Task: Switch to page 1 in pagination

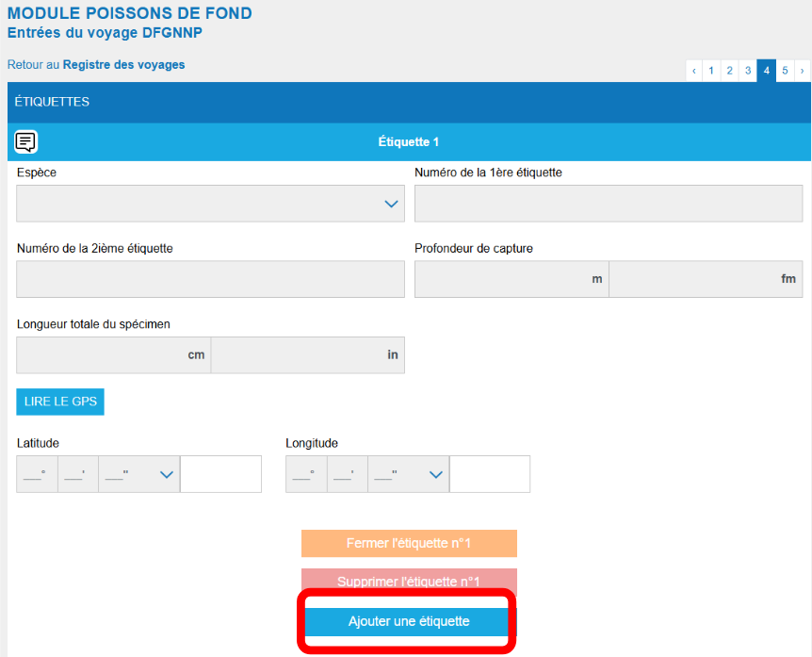Action: pos(712,71)
